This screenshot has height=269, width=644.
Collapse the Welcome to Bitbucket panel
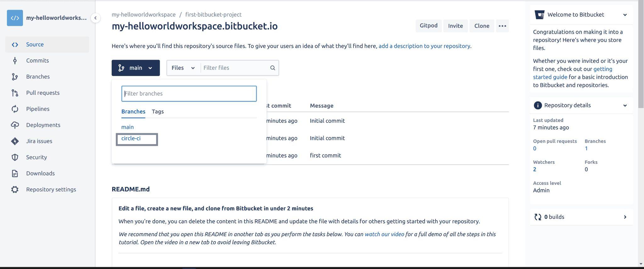(625, 15)
